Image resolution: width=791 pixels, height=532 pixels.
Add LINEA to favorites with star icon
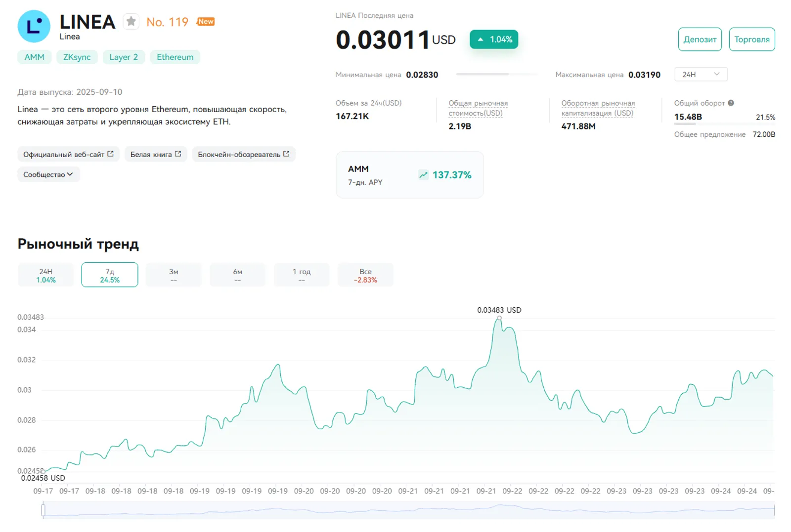coord(131,22)
